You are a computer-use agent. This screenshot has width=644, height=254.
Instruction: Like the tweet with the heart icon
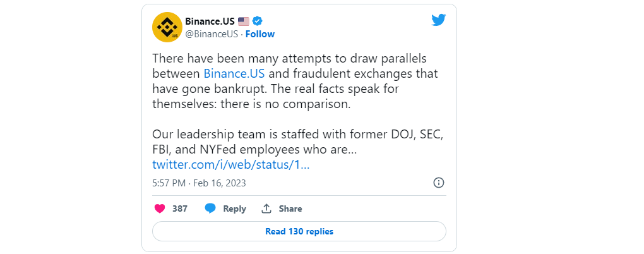(x=160, y=209)
